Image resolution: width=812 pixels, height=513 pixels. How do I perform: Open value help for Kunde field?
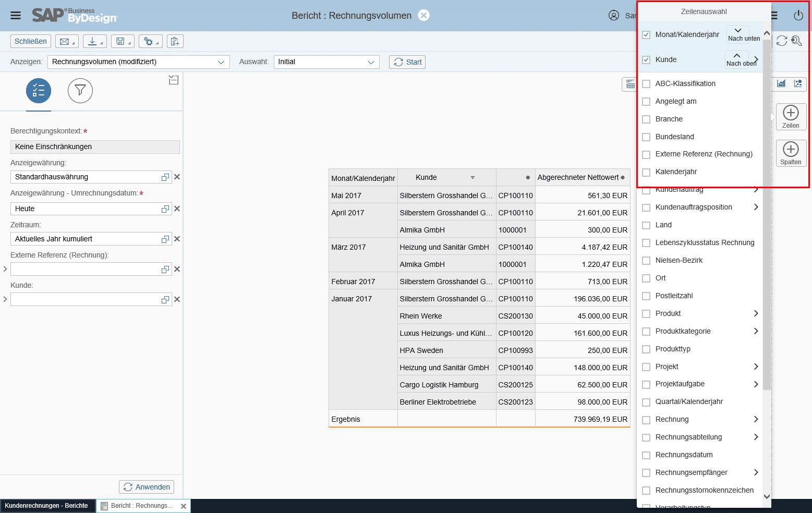tap(165, 300)
